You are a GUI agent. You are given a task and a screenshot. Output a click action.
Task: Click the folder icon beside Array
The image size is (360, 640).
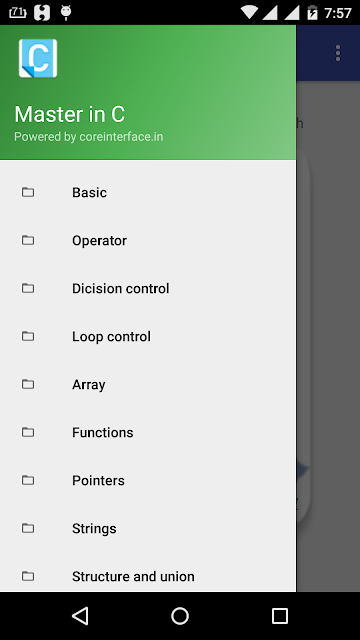(x=28, y=384)
